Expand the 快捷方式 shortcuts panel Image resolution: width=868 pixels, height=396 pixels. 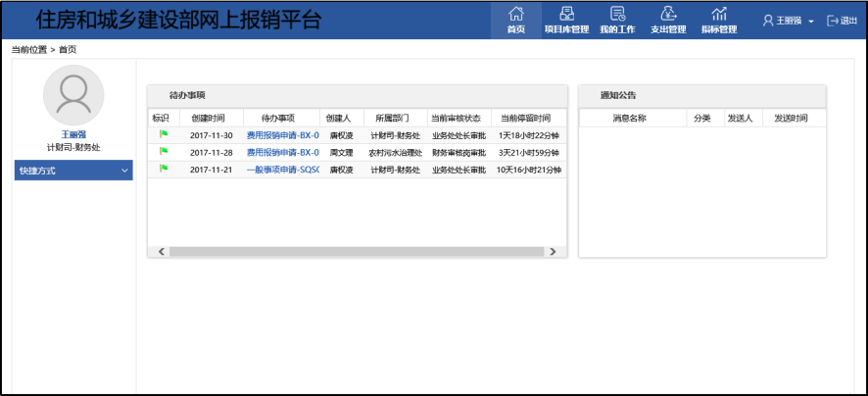73,171
